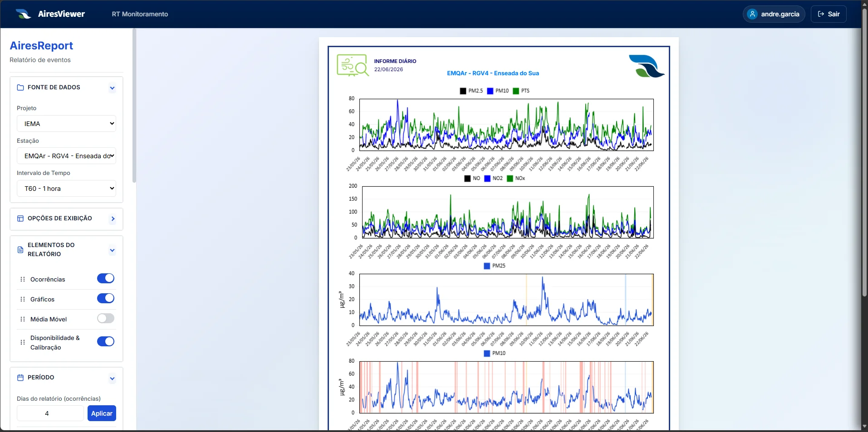Image resolution: width=868 pixels, height=432 pixels.
Task: Click the PM25 legend swatch of third chart
Action: (x=487, y=266)
